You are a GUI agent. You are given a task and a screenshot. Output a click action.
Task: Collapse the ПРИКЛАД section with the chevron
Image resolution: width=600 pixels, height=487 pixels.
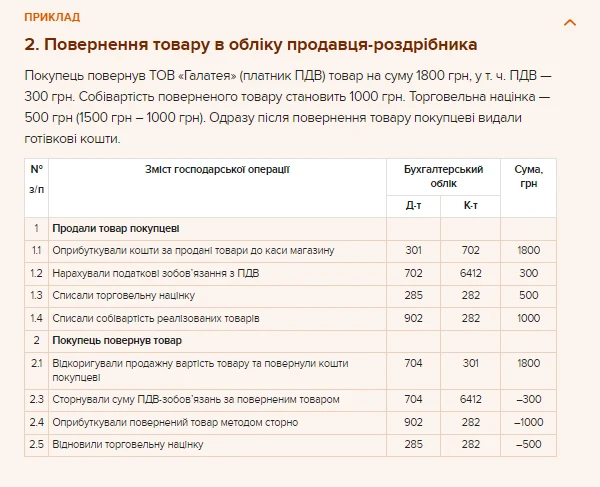tap(570, 21)
